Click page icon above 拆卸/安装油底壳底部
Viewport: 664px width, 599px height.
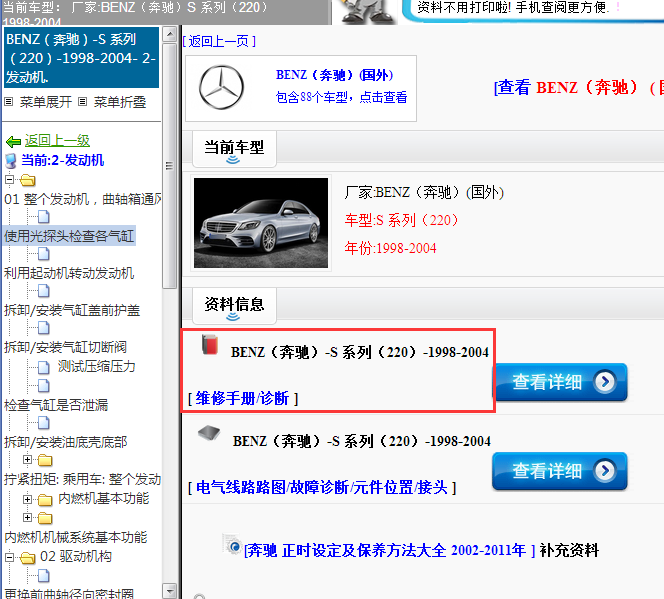[43, 422]
